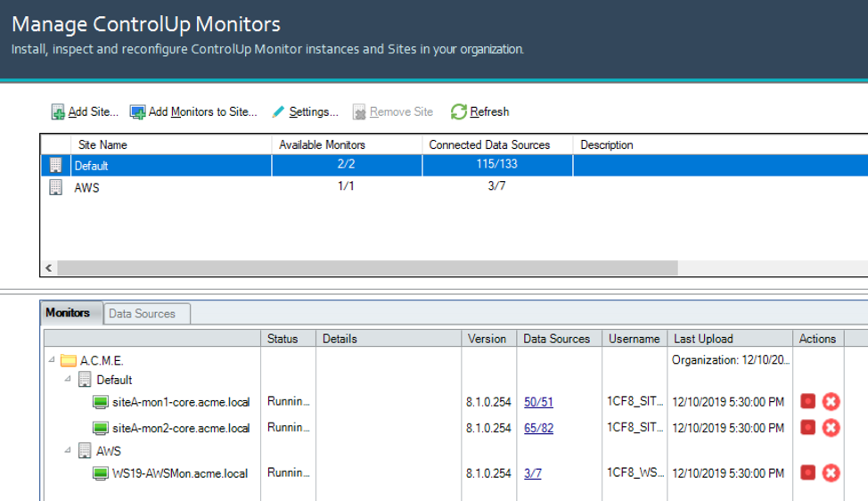Open the 3/7 data sources link
The image size is (868, 501).
tap(533, 473)
